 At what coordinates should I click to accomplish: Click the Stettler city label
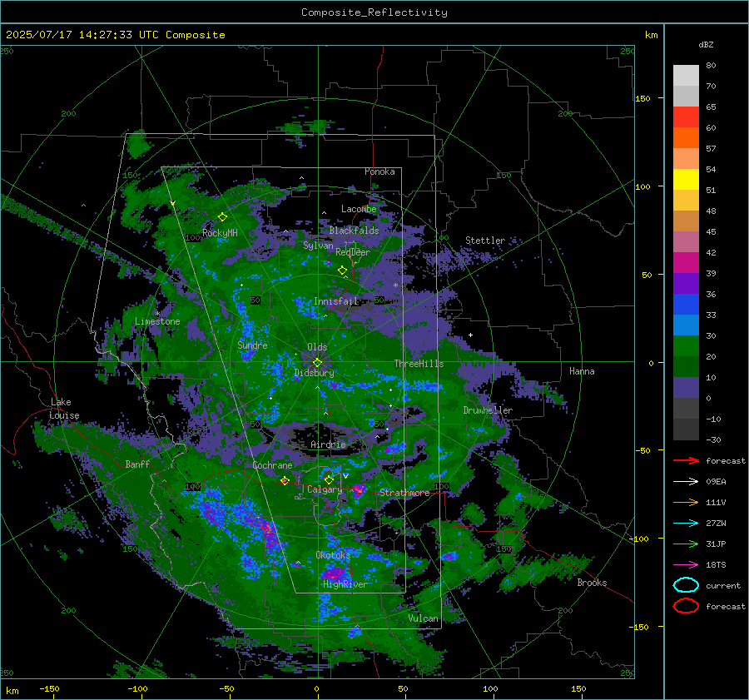pos(485,241)
